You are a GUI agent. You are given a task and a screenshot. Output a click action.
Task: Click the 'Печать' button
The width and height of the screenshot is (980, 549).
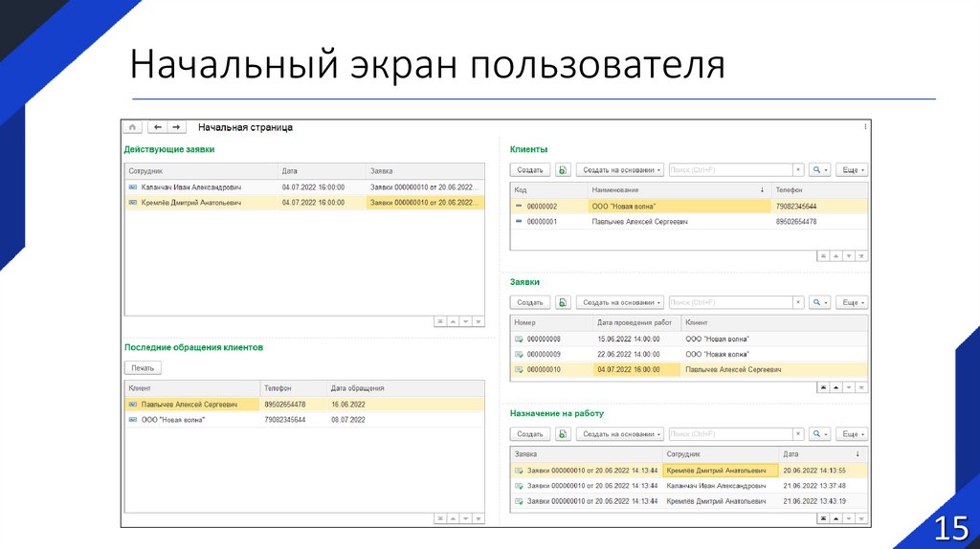pyautogui.click(x=143, y=367)
